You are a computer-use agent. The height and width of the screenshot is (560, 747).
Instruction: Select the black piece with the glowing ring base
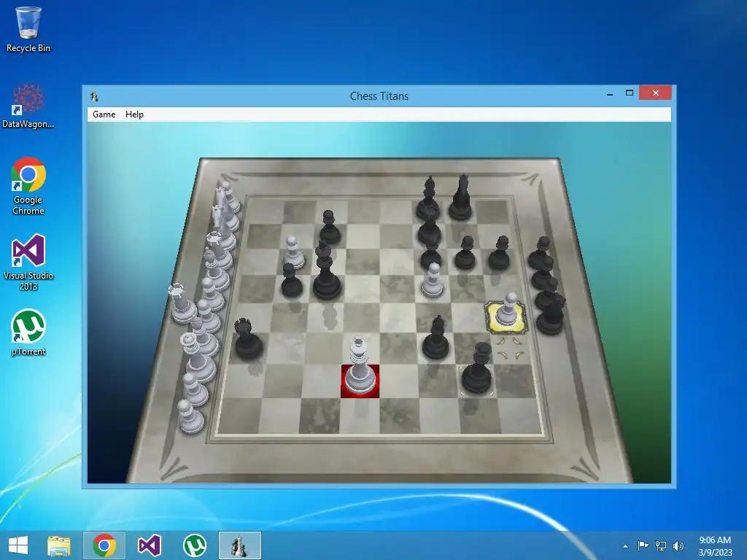pyautogui.click(x=477, y=368)
